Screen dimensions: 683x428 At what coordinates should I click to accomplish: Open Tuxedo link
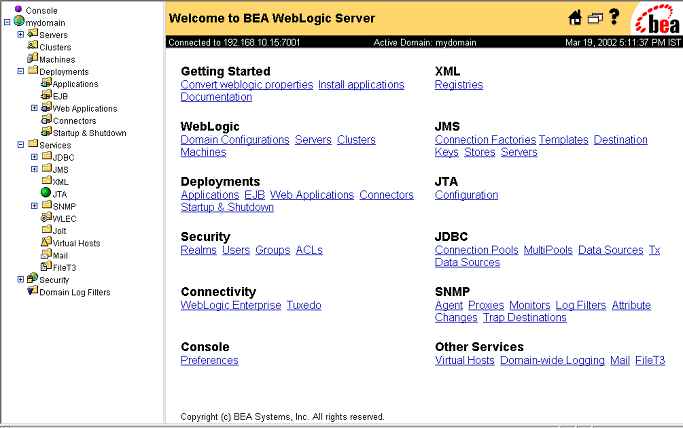304,305
